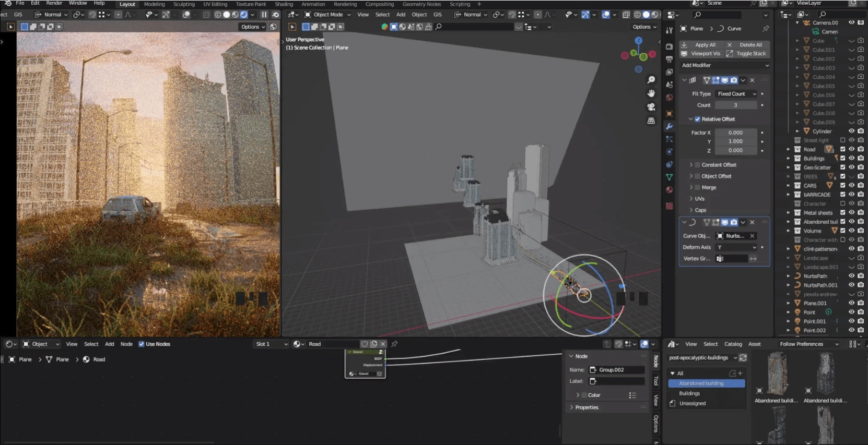The width and height of the screenshot is (868, 445).
Task: Click the zoom magnifier in the 3D viewport
Action: pos(651,80)
